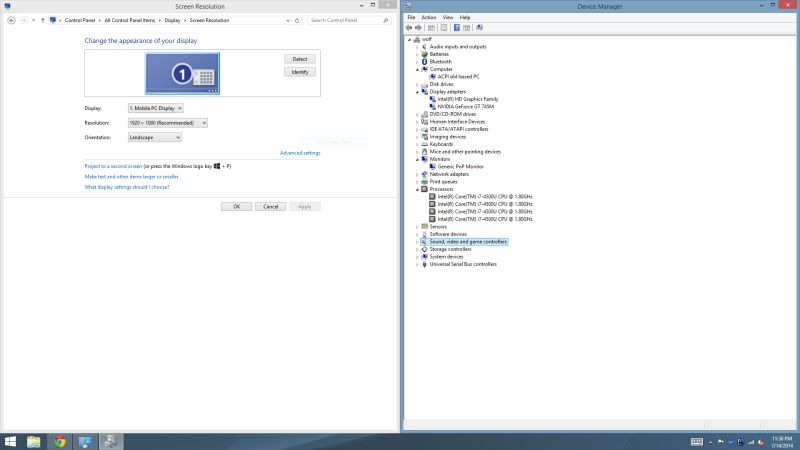Open Advanced settings link
Image resolution: width=800 pixels, height=450 pixels.
tap(300, 153)
